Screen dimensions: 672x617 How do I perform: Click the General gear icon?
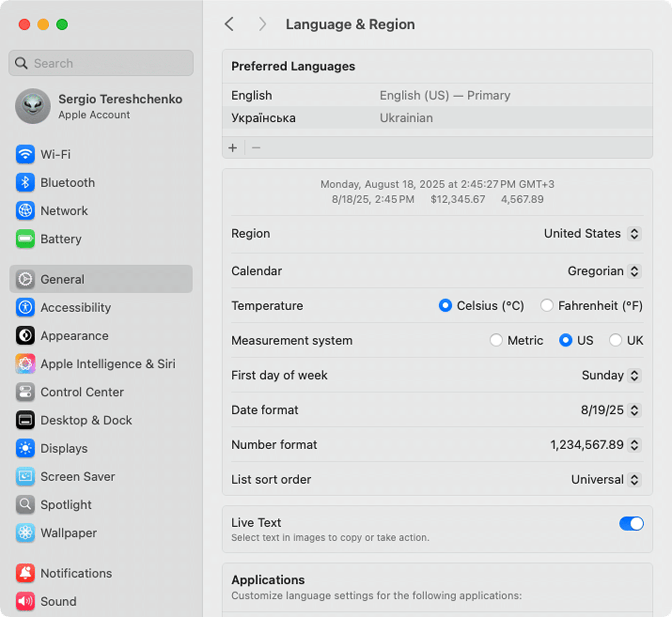coord(25,279)
